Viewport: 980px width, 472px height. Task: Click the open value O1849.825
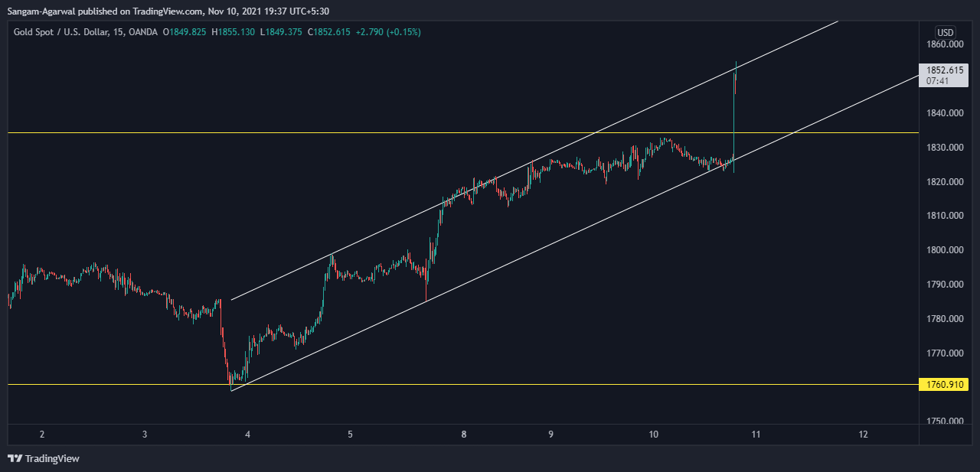click(x=185, y=32)
